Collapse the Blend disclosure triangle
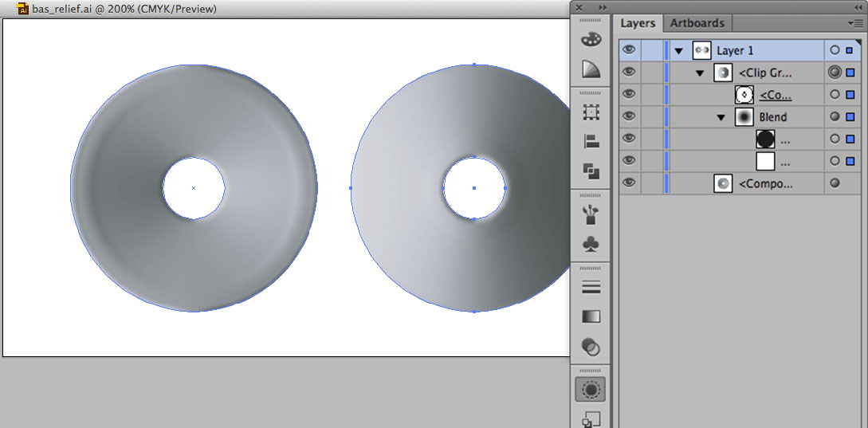 pos(721,117)
